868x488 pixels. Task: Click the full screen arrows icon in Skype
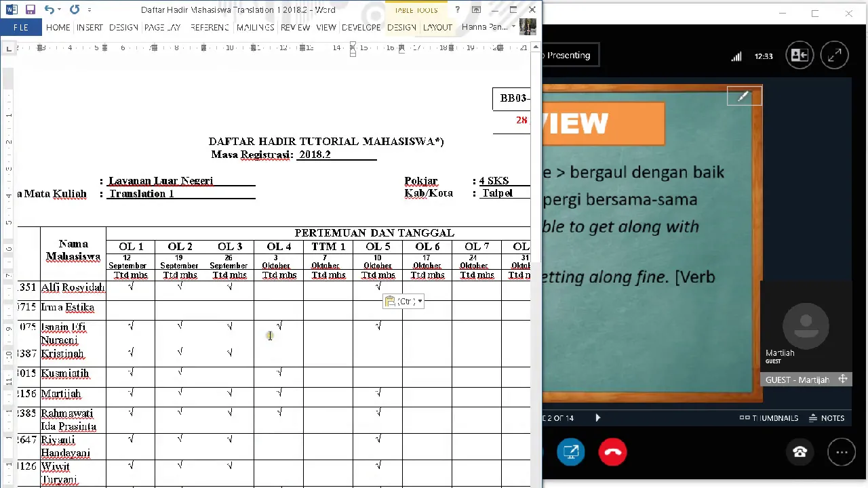click(835, 56)
